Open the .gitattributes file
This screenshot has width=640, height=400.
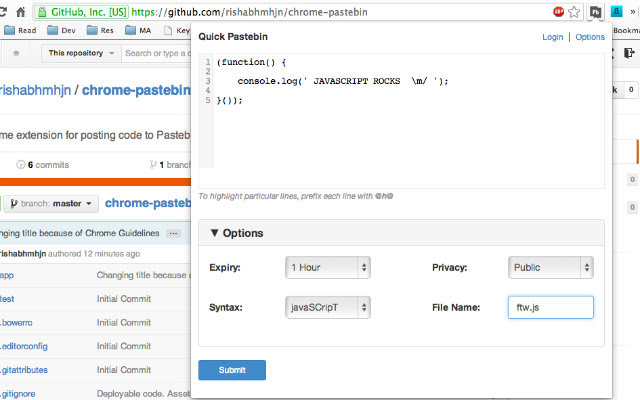pos(24,370)
